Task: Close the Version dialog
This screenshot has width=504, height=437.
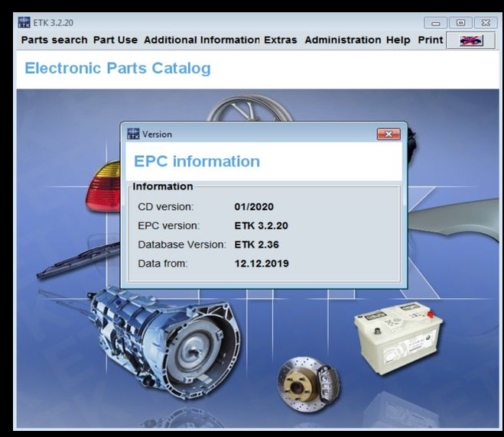Action: [389, 134]
